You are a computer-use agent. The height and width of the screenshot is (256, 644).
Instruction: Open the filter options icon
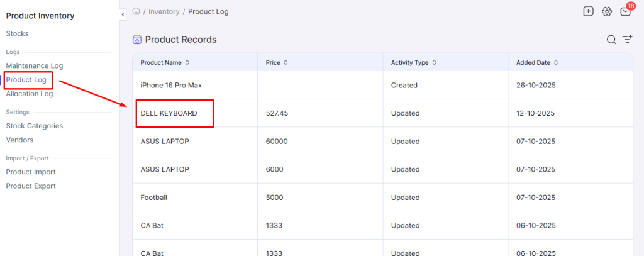click(x=627, y=40)
